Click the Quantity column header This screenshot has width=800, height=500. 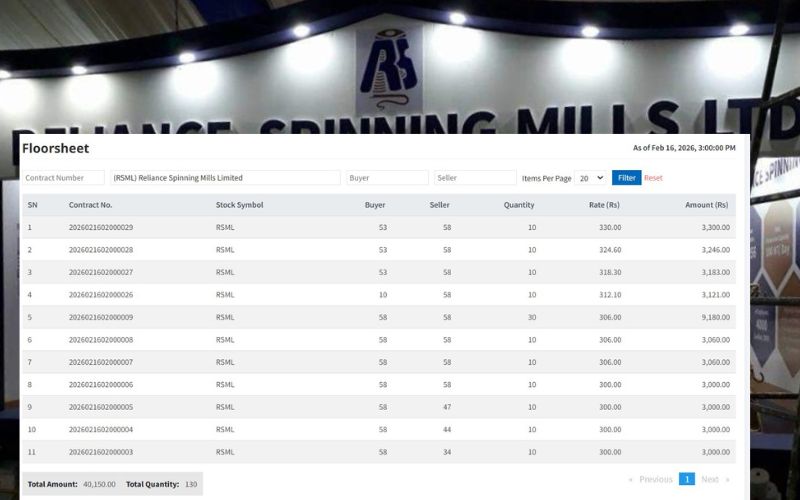coord(519,205)
